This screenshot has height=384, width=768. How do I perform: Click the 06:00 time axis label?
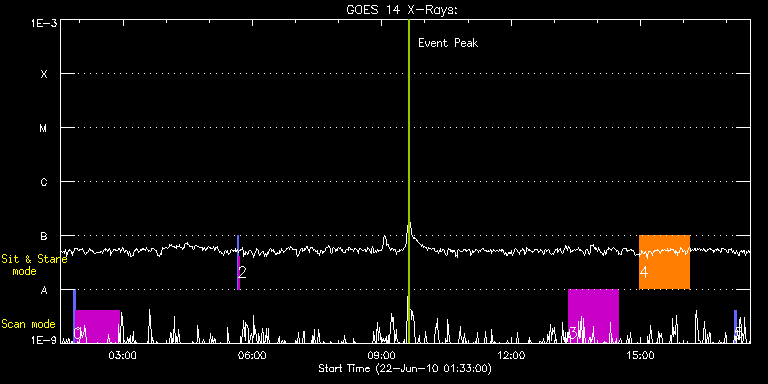coord(252,355)
